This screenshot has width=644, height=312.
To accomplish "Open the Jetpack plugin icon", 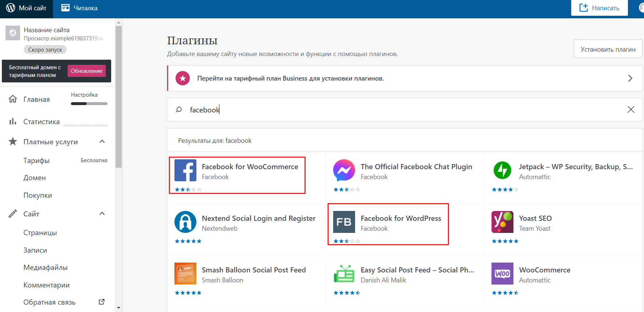I will (502, 170).
